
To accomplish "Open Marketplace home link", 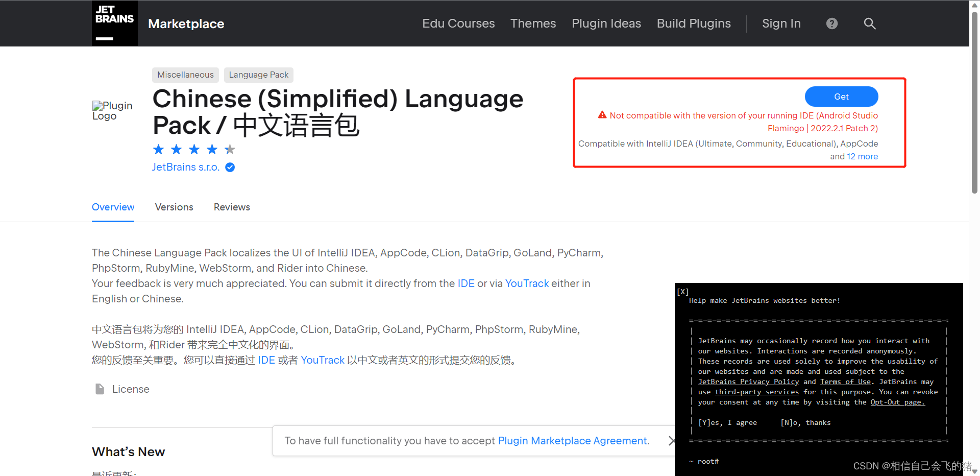I will click(186, 23).
